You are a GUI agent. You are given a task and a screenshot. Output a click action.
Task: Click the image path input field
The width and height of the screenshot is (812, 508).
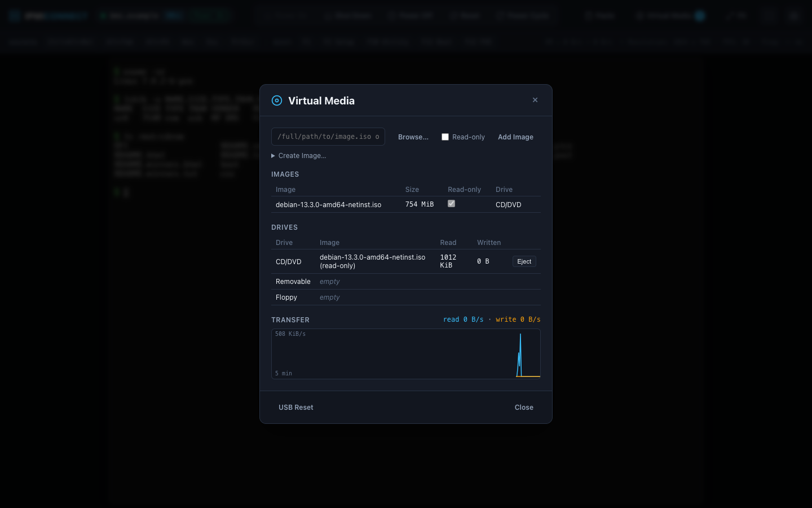tap(328, 137)
